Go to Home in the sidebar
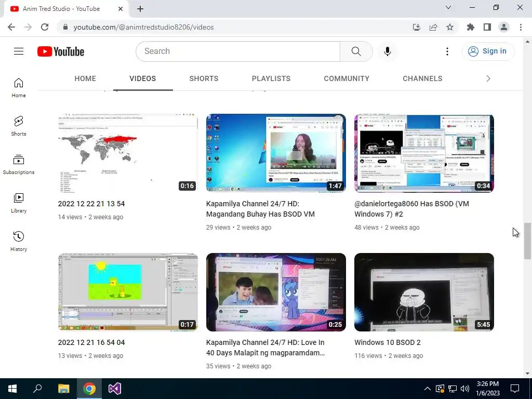This screenshot has width=532, height=399. tap(19, 87)
